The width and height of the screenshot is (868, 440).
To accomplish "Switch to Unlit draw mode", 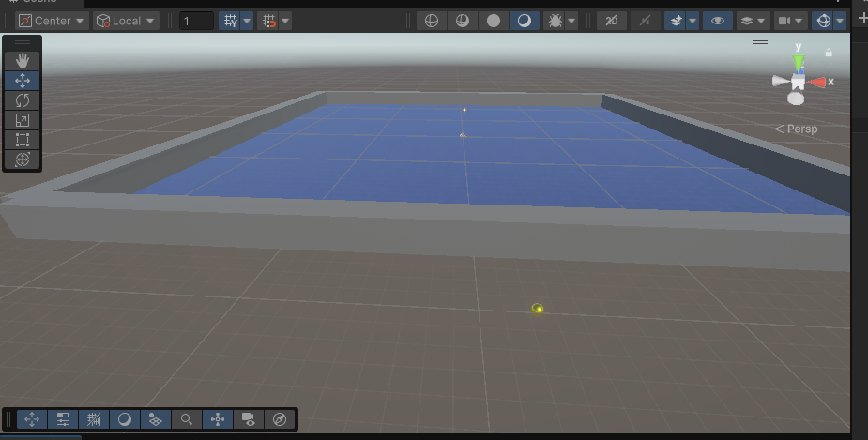I will (x=494, y=21).
